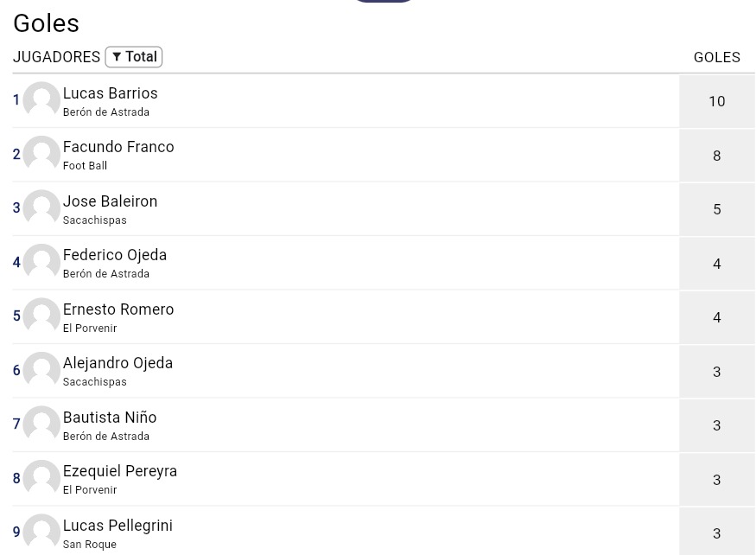Click Facundo Franco's avatar icon
This screenshot has height=555, width=756.
tap(41, 154)
